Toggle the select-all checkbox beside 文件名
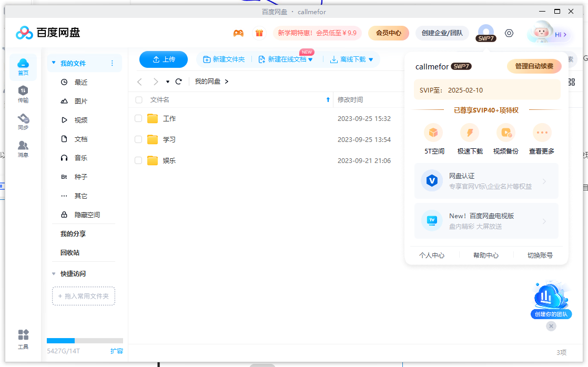 tap(139, 100)
